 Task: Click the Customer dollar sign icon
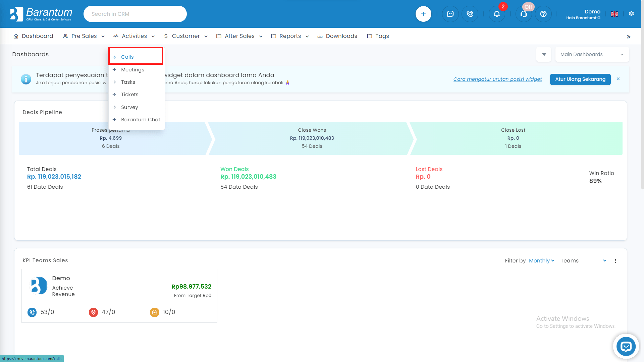tap(166, 36)
